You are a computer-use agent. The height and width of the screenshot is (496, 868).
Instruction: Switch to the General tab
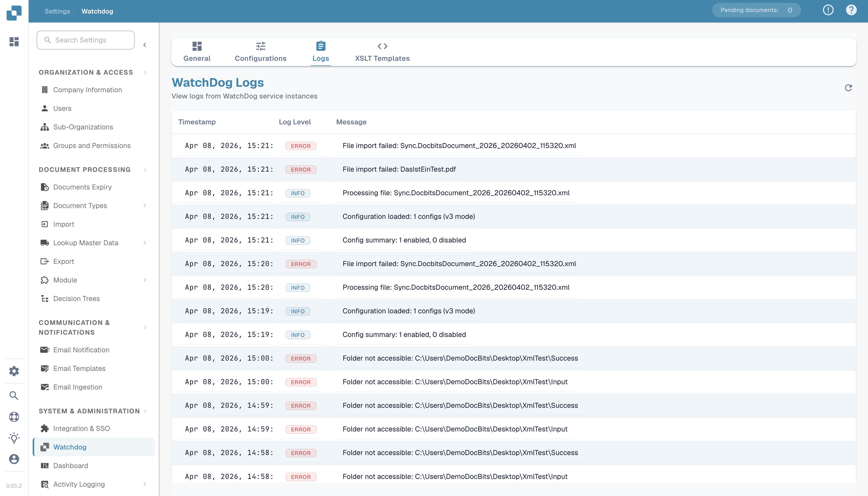click(x=197, y=52)
